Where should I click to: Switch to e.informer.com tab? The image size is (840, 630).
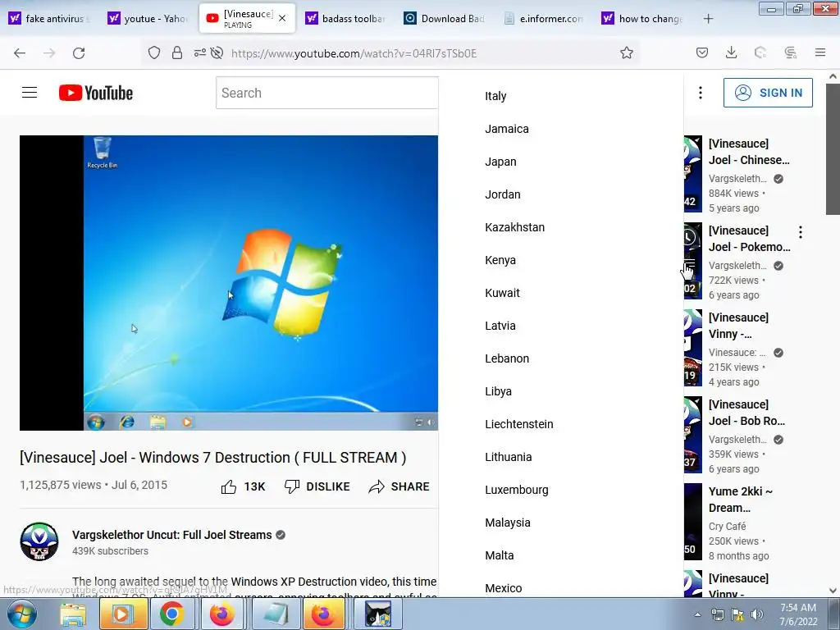coord(545,18)
